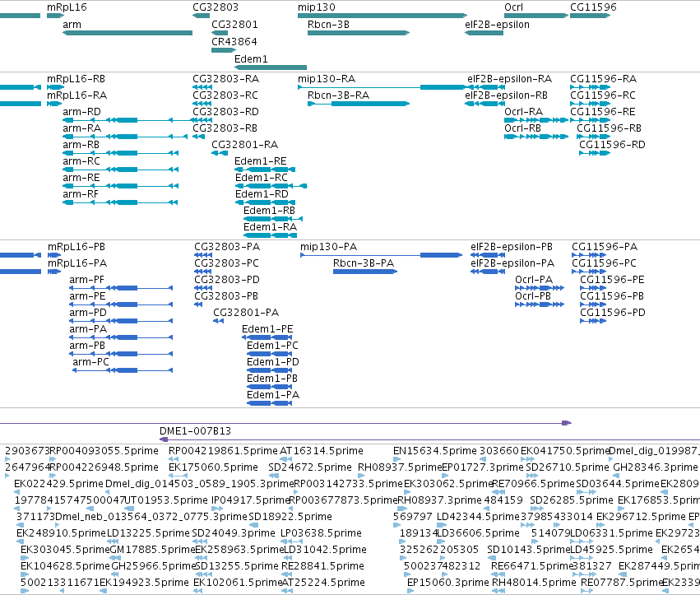This screenshot has width=700, height=595.
Task: Select the Ocrl-PA protein feature
Action: 540,288
